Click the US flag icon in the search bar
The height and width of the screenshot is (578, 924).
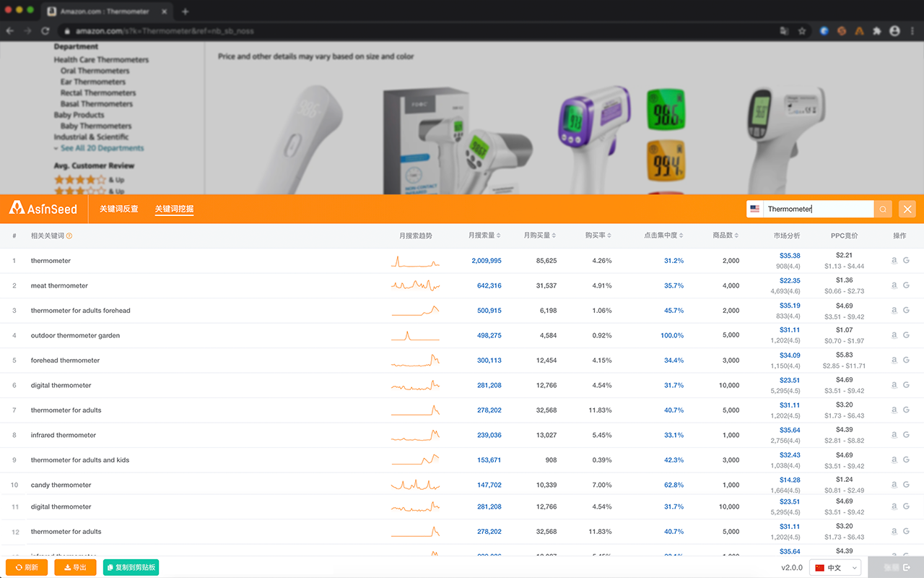click(755, 209)
